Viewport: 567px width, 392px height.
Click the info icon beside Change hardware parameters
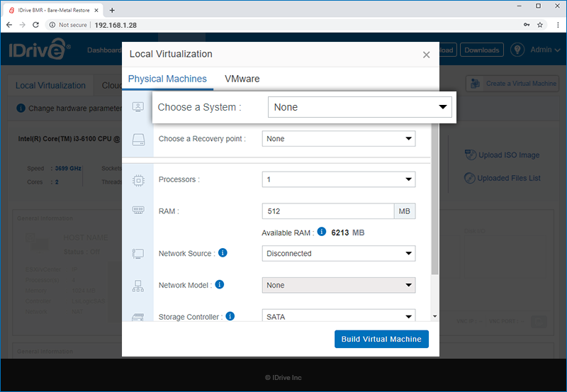[21, 108]
